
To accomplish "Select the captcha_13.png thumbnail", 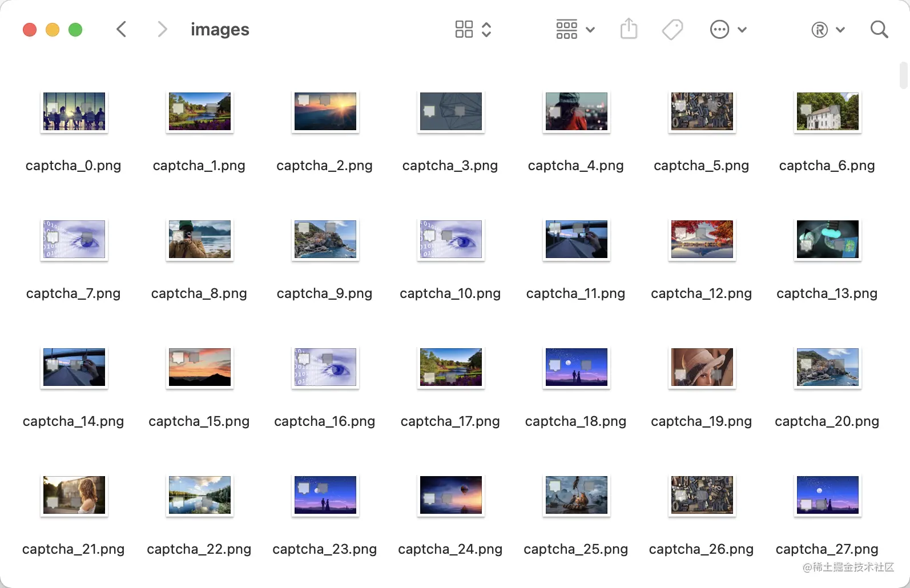I will pos(828,239).
